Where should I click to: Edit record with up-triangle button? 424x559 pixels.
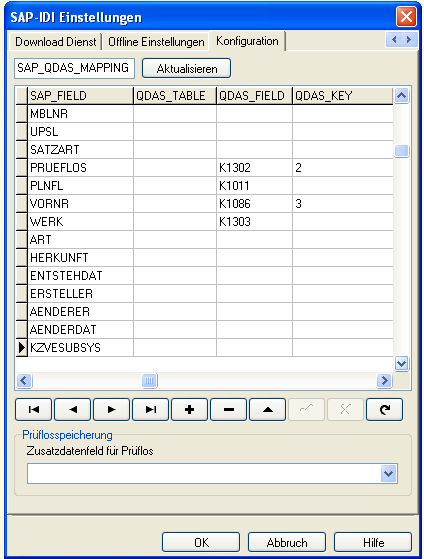(x=267, y=410)
